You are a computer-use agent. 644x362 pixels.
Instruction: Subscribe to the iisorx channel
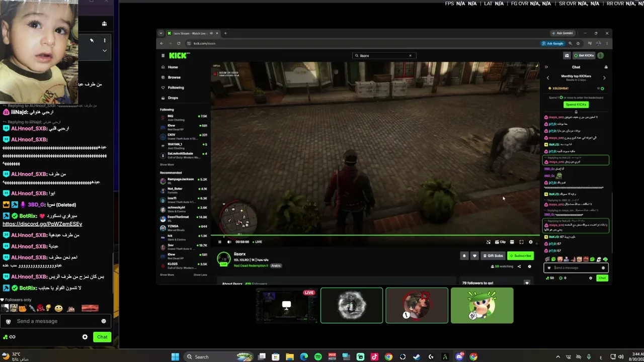pyautogui.click(x=520, y=256)
